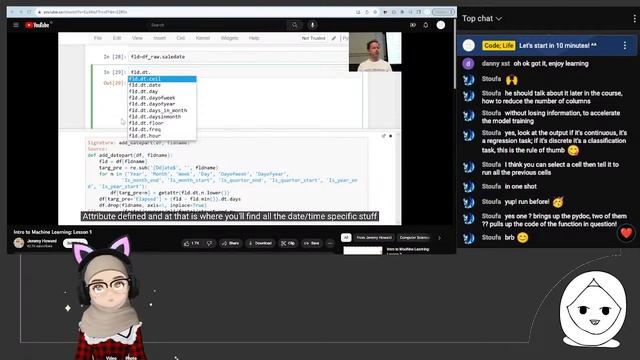Image resolution: width=640 pixels, height=360 pixels.
Task: Expand chip list with right chevron
Action: (440, 237)
